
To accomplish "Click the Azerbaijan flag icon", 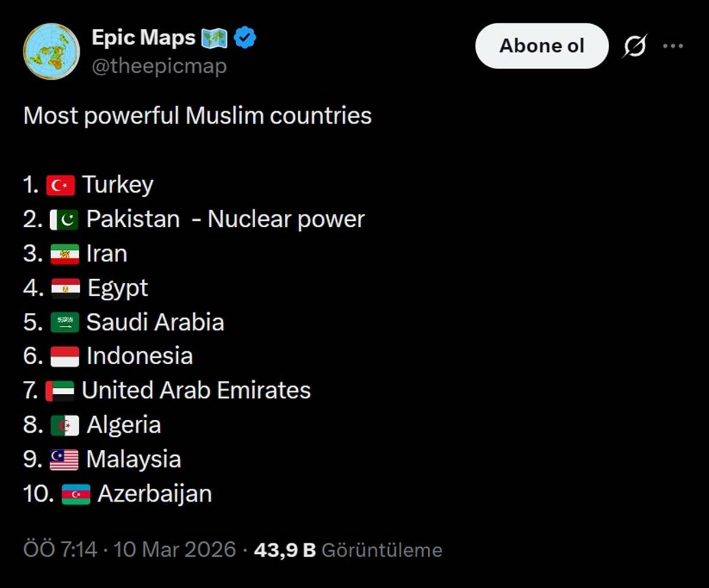I will pos(76,494).
